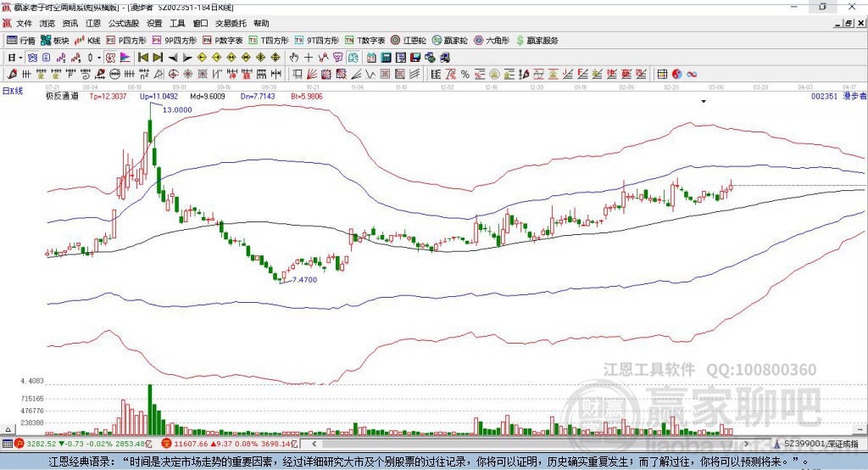Click the black left arrow icon
Viewport: 868px width, 470px height.
point(173,58)
